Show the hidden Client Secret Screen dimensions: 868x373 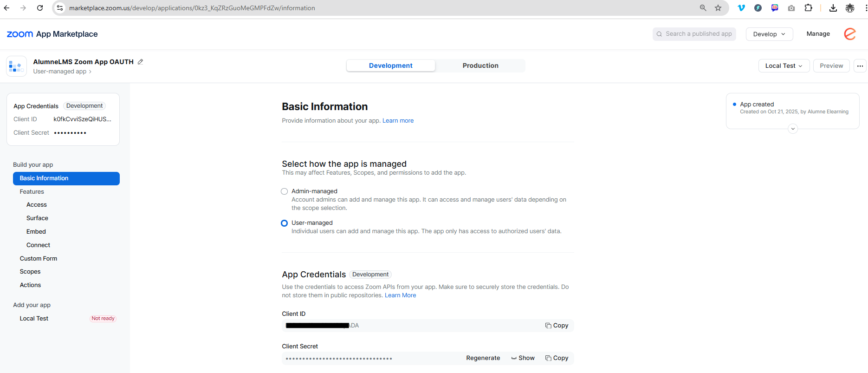[523, 358]
